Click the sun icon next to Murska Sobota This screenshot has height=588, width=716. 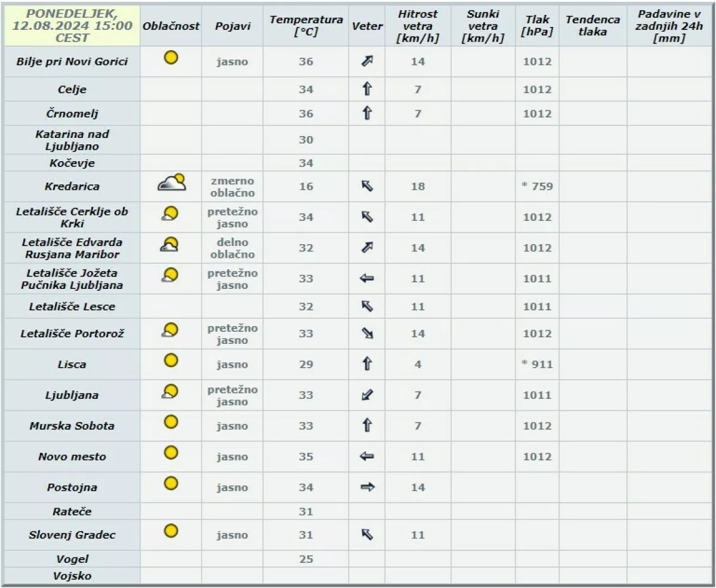170,422
